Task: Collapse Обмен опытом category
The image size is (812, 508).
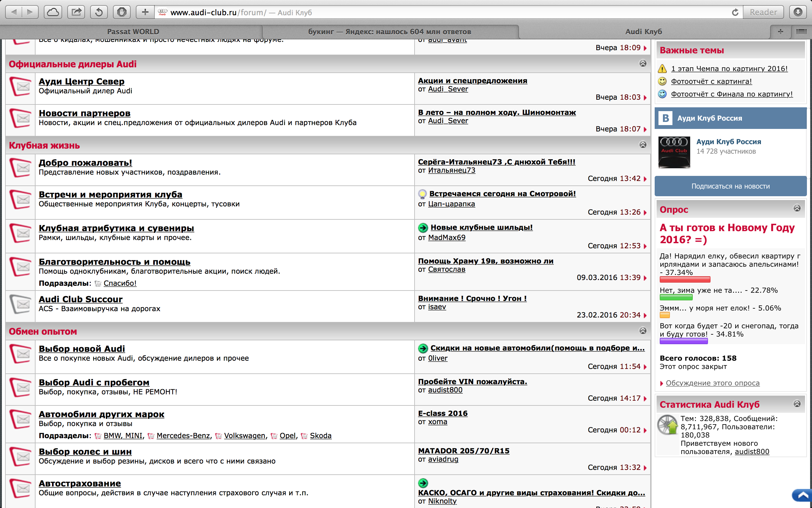Action: pos(643,331)
